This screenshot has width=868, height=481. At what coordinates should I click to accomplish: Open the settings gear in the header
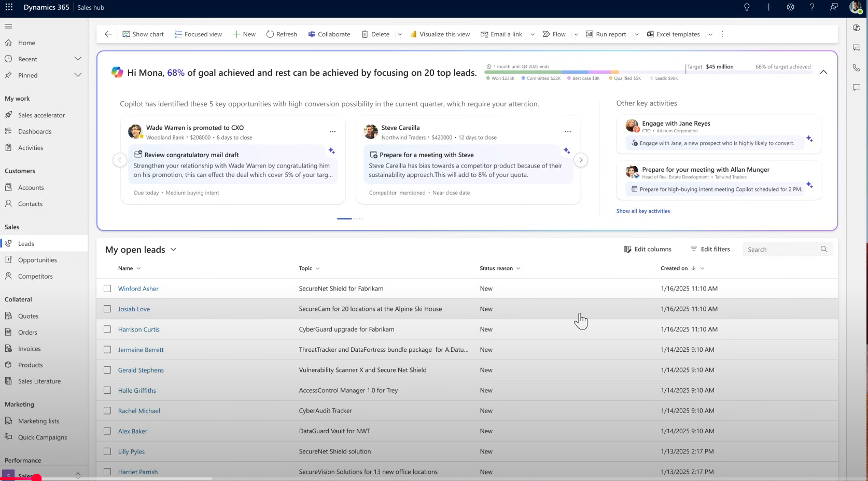(x=790, y=7)
